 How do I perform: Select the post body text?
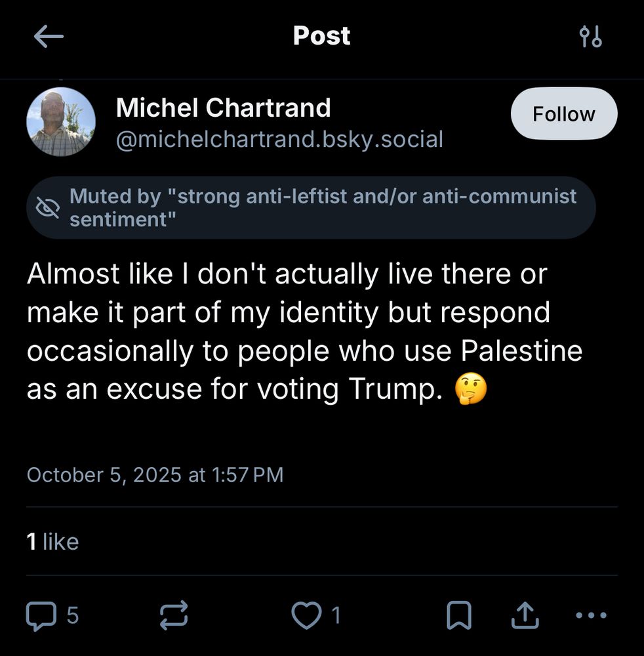pos(289,332)
